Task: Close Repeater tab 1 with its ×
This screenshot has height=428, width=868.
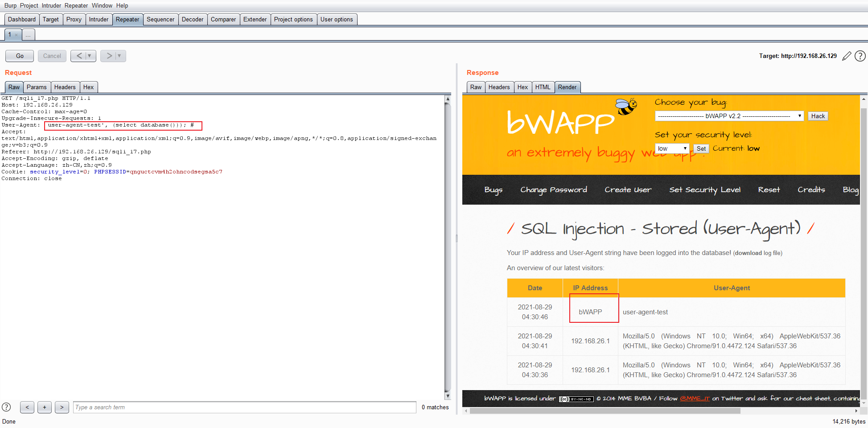Action: [x=16, y=35]
